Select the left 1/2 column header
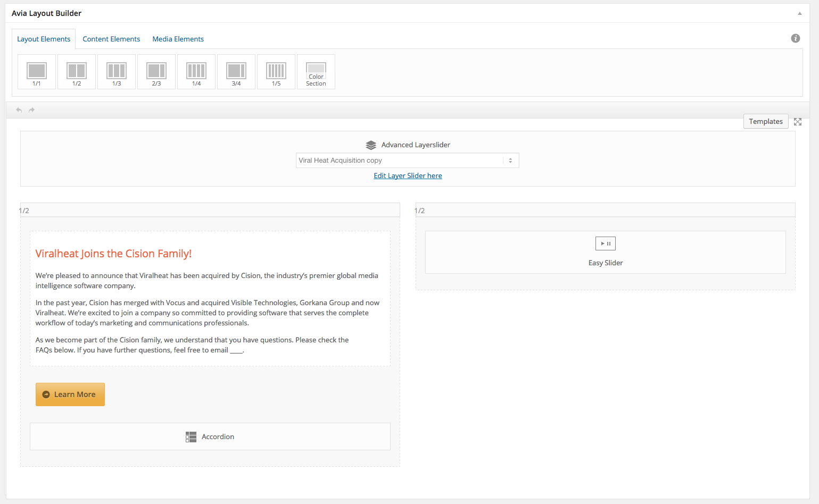Viewport: 819px width, 504px height. (210, 210)
